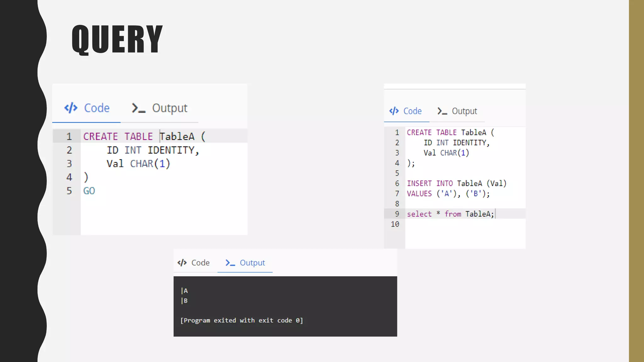Click the GO statement on line 5

pyautogui.click(x=89, y=191)
